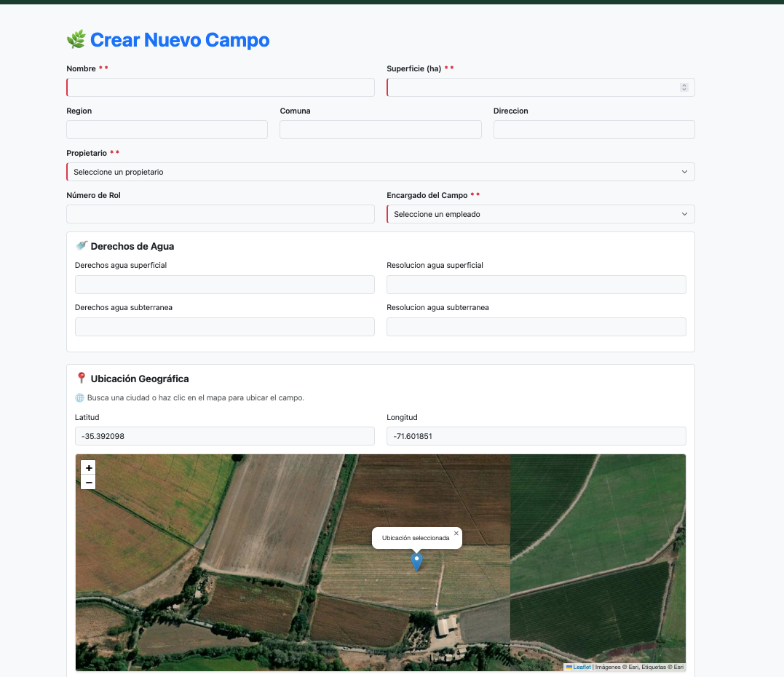Click the leaf icon beside Crear Nuevo Campo

[76, 39]
